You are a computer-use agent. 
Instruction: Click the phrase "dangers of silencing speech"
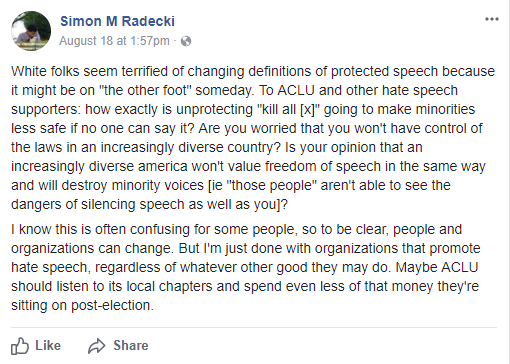(x=98, y=204)
